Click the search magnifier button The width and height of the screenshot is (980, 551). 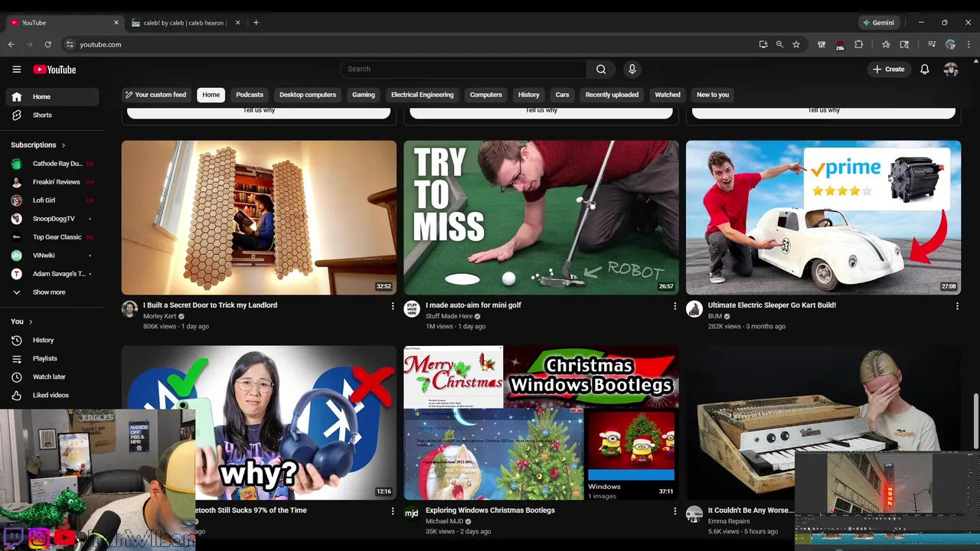601,69
